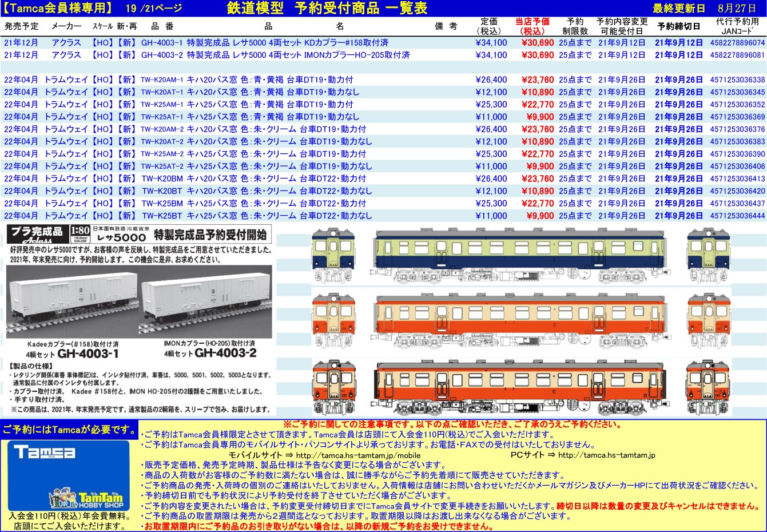Viewport: 767px width, 532px height.
Task: Click the 定価(税込) column header
Action: pyautogui.click(x=489, y=26)
